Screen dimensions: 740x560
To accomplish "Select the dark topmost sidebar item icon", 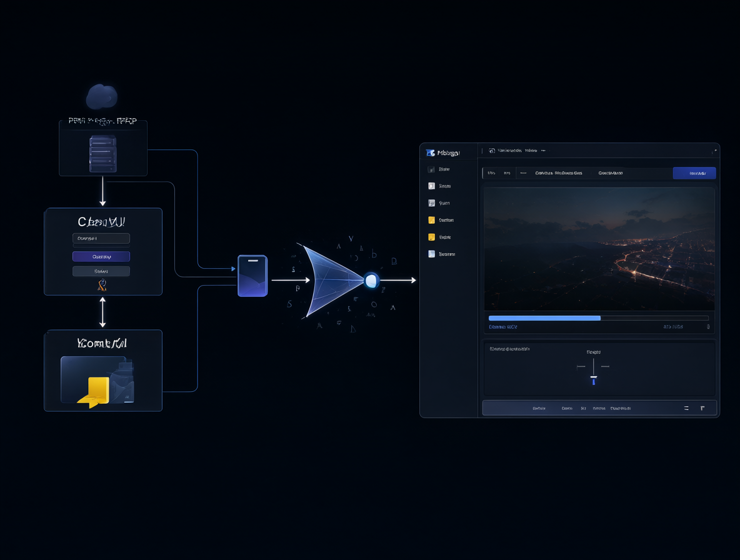I will click(431, 169).
